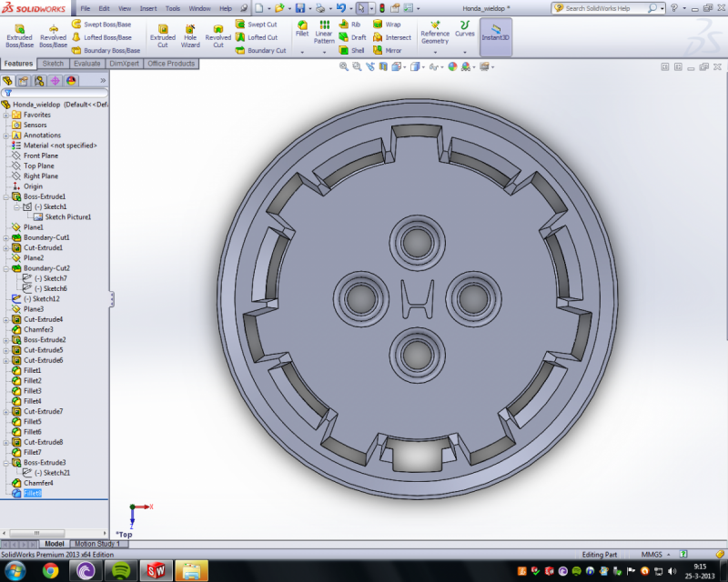Open the DimXpertManager tab
728x582 pixels.
pyautogui.click(x=55, y=81)
